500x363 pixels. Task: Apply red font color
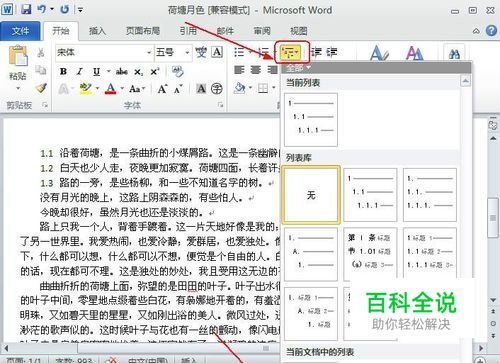(110, 89)
